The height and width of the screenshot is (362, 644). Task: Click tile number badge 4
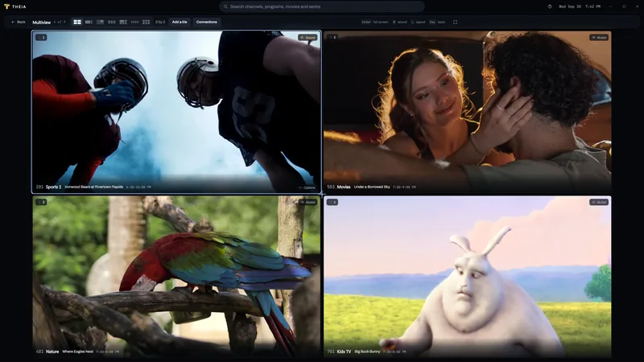click(x=332, y=202)
